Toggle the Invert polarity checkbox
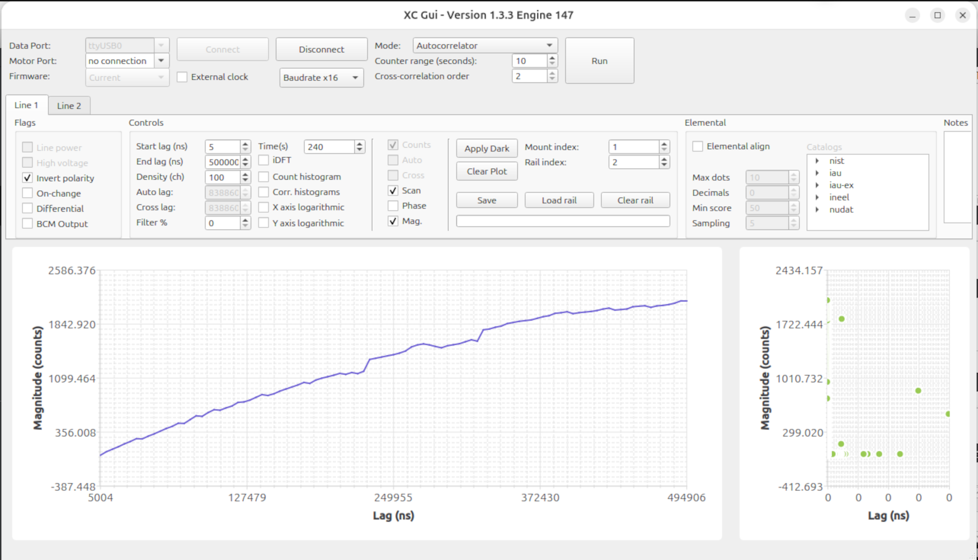Image resolution: width=978 pixels, height=560 pixels. (x=28, y=178)
